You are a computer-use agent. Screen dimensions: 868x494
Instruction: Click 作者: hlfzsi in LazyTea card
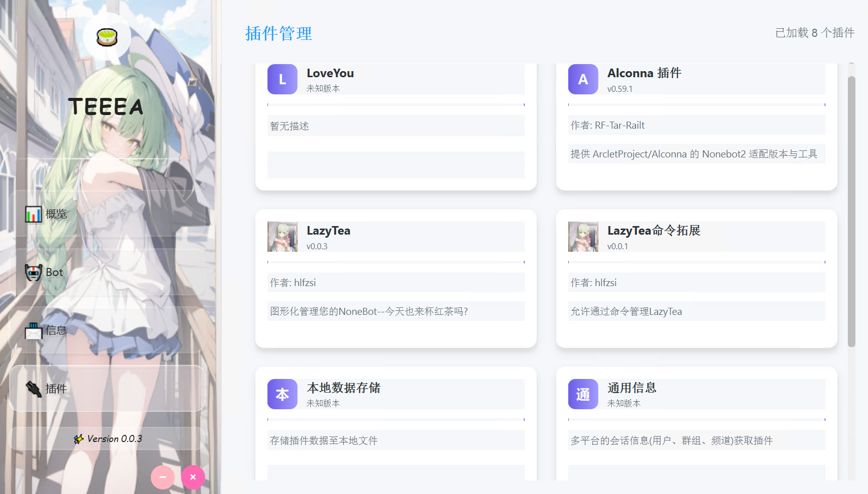point(293,283)
